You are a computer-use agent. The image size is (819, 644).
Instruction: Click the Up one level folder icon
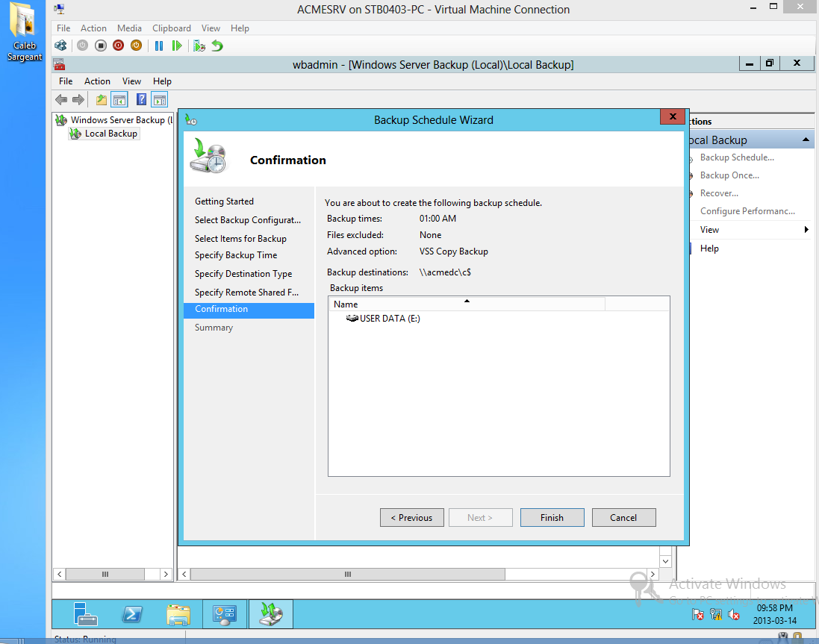point(102,99)
